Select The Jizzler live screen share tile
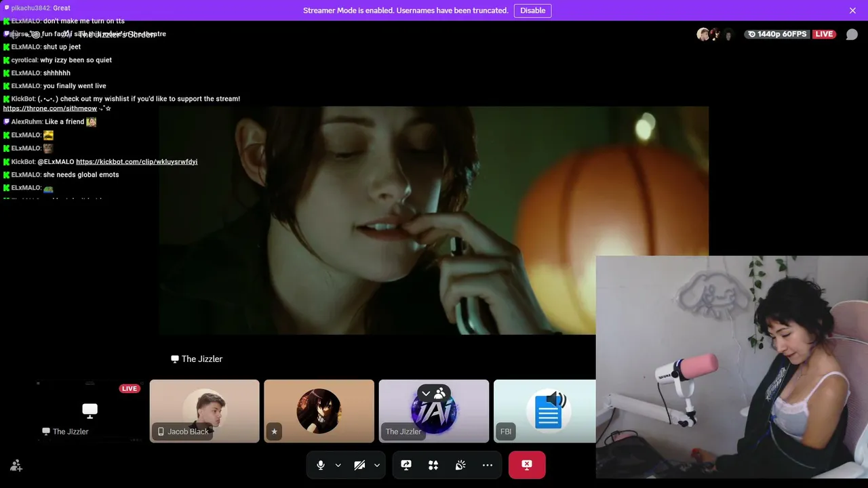Image resolution: width=868 pixels, height=488 pixels. click(90, 411)
